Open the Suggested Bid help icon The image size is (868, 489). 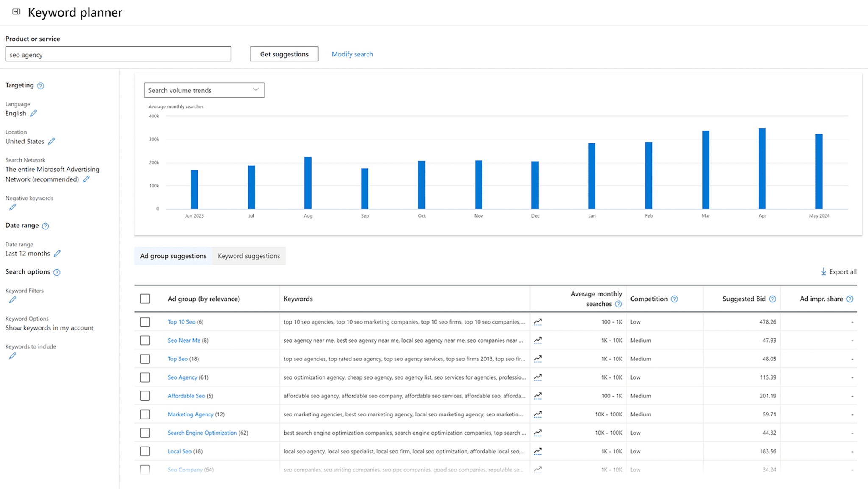pyautogui.click(x=773, y=299)
